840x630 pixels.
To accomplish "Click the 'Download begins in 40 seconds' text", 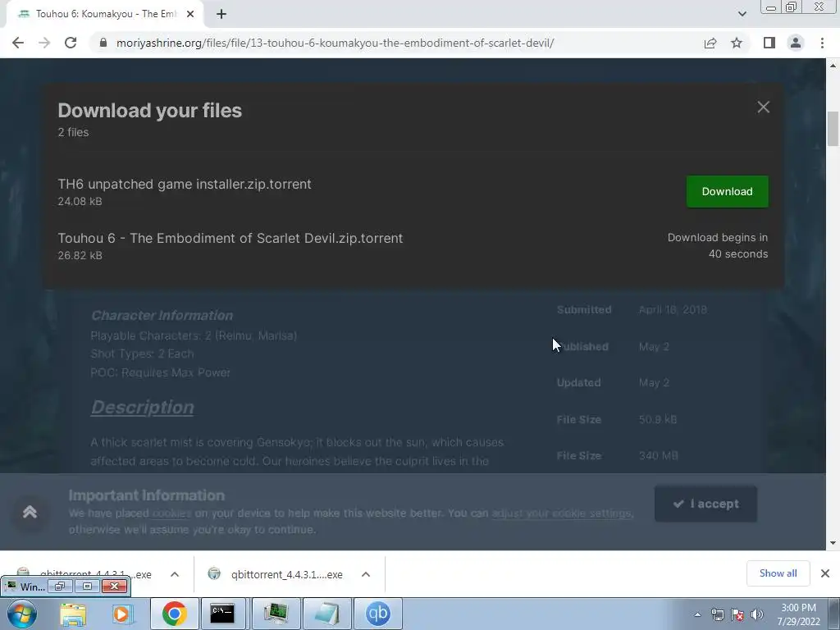I will [717, 245].
